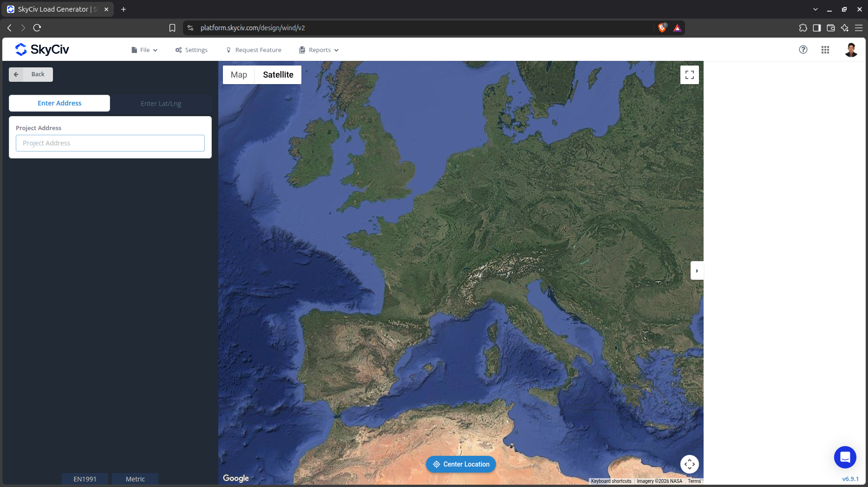Open browser extensions puzzle icon

(x=803, y=28)
